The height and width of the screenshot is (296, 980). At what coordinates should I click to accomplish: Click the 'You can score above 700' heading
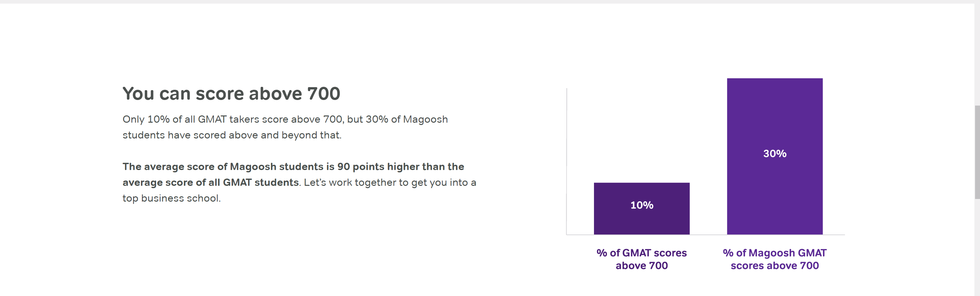click(231, 93)
